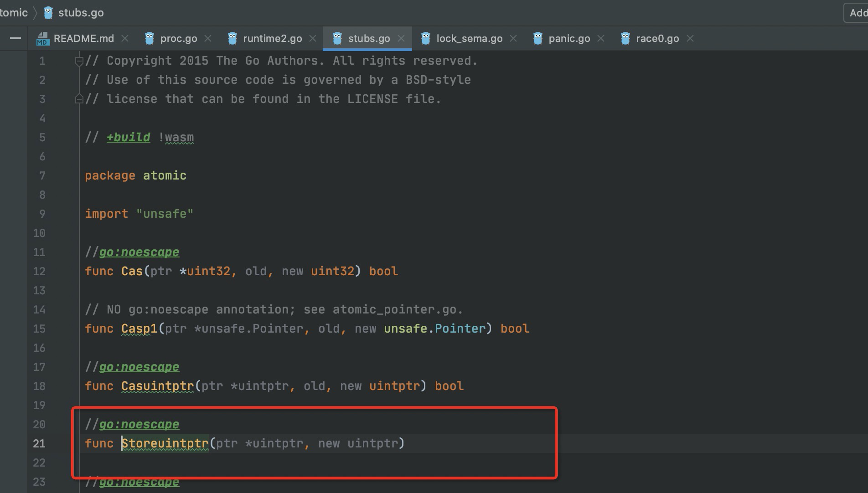Click the go:noescape directive on line 11

[139, 252]
